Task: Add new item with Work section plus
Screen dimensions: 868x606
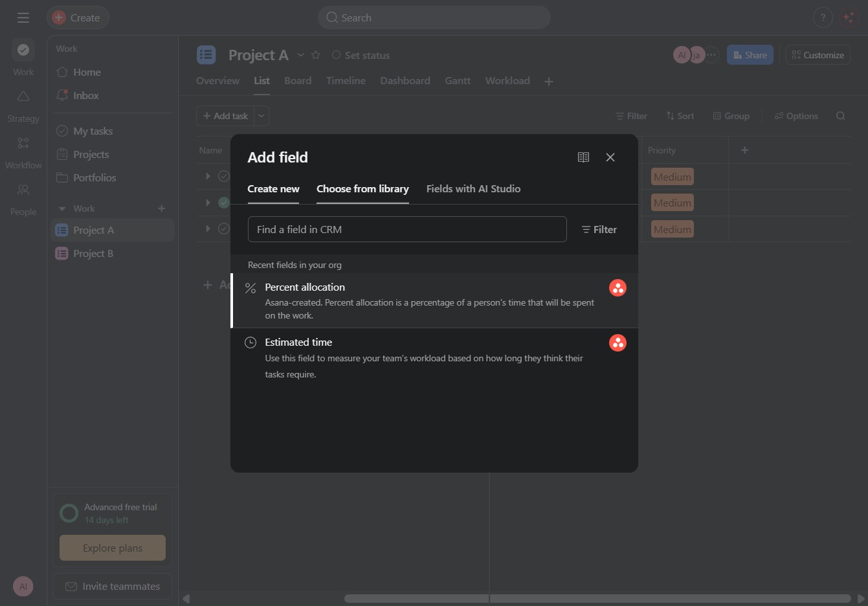Action: click(162, 208)
